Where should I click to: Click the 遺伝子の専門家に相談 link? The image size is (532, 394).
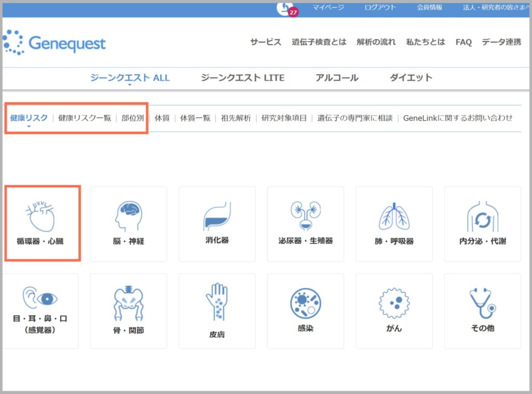[355, 118]
